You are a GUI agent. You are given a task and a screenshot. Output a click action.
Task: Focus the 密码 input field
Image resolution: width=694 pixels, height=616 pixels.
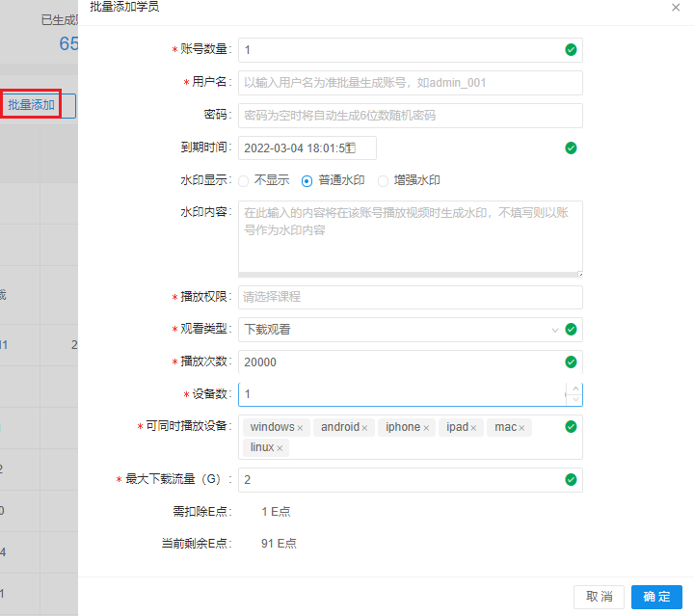tap(410, 116)
